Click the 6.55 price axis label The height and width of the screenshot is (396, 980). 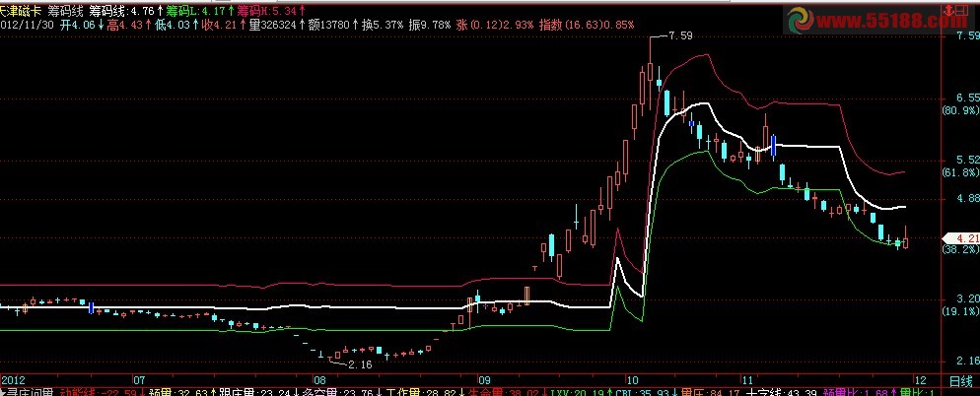pos(967,98)
